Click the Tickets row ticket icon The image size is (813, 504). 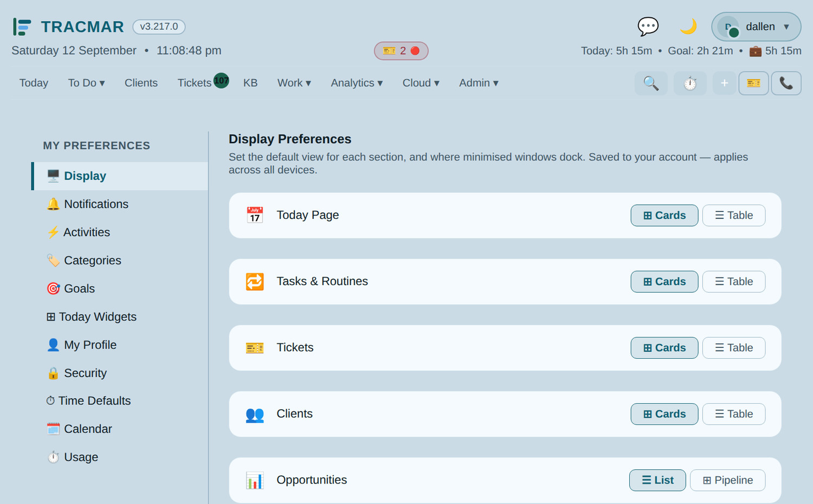pos(255,348)
